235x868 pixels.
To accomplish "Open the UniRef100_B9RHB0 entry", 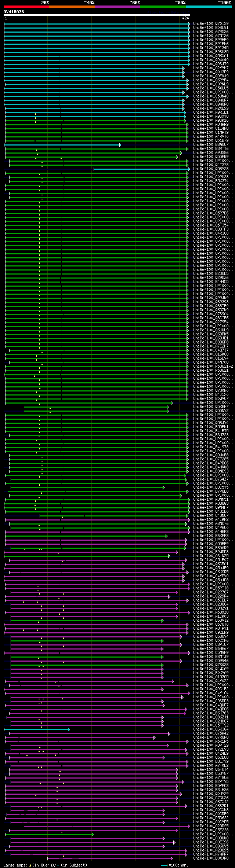I will coord(211,40).
